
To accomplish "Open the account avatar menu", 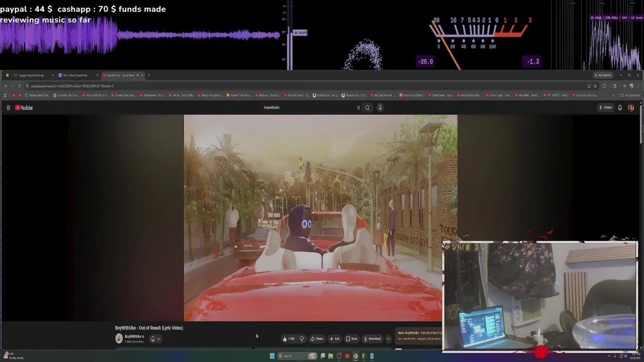I will pyautogui.click(x=631, y=108).
